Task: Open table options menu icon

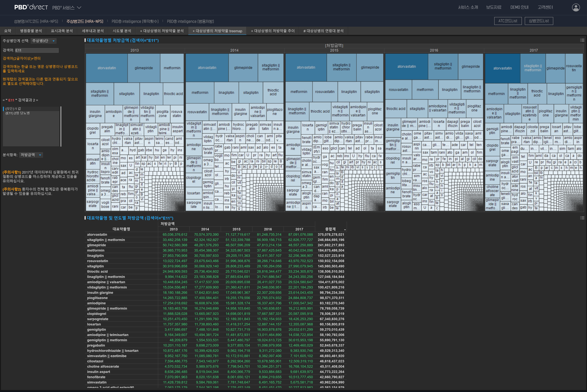Action: [582, 218]
